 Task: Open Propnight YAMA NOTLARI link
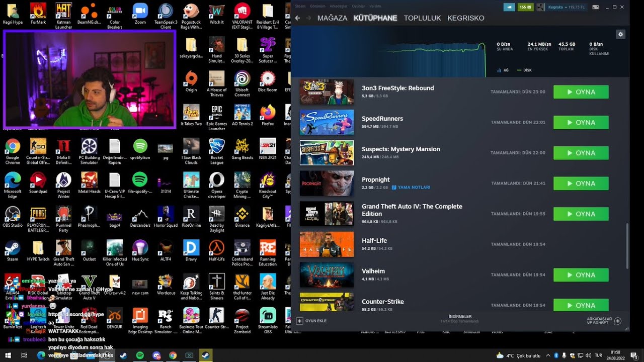[411, 188]
